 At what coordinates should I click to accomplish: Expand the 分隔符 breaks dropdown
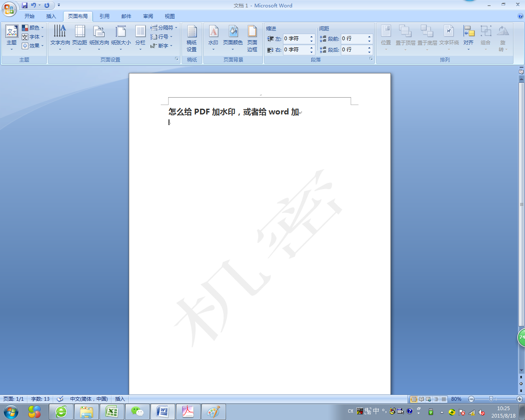(x=164, y=28)
